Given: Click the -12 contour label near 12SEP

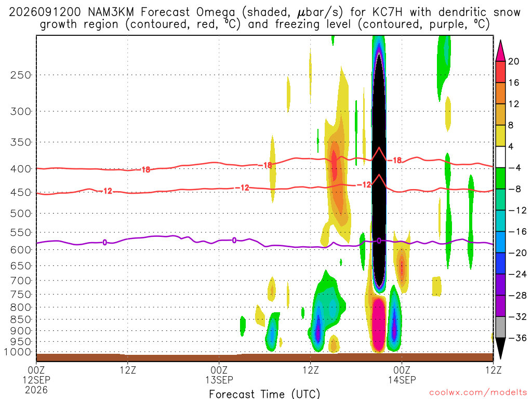Looking at the screenshot, I should click(107, 191).
